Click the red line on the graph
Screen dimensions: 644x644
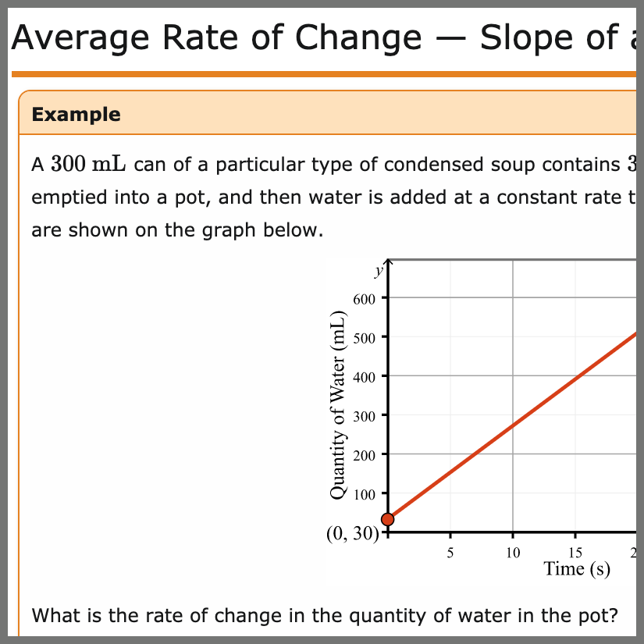coord(513,426)
